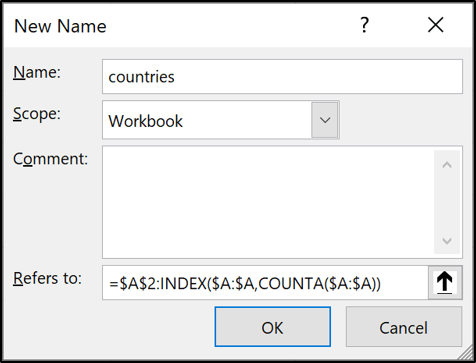Open the Scope combo box showing Workbook
This screenshot has width=476, height=363.
click(x=221, y=120)
